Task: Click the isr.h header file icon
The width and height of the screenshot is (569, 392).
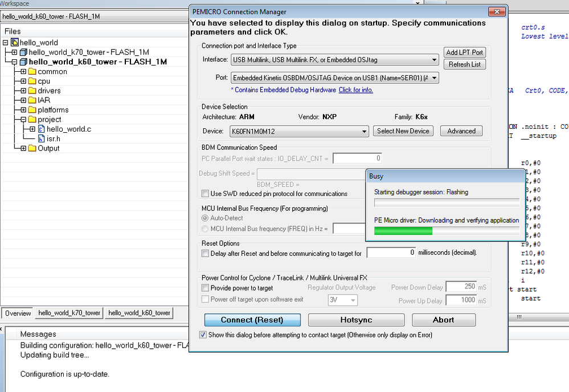Action: click(42, 138)
